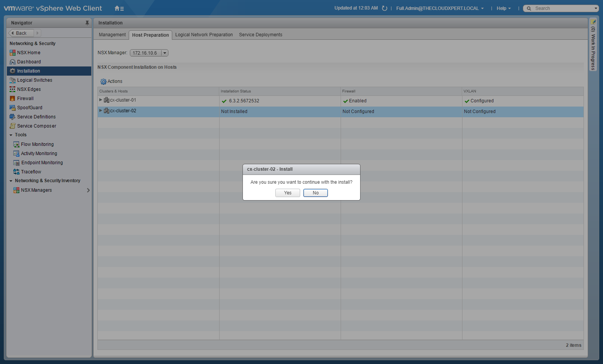Viewport: 603px width, 364px height.
Task: Pin the Navigator panel
Action: point(87,23)
